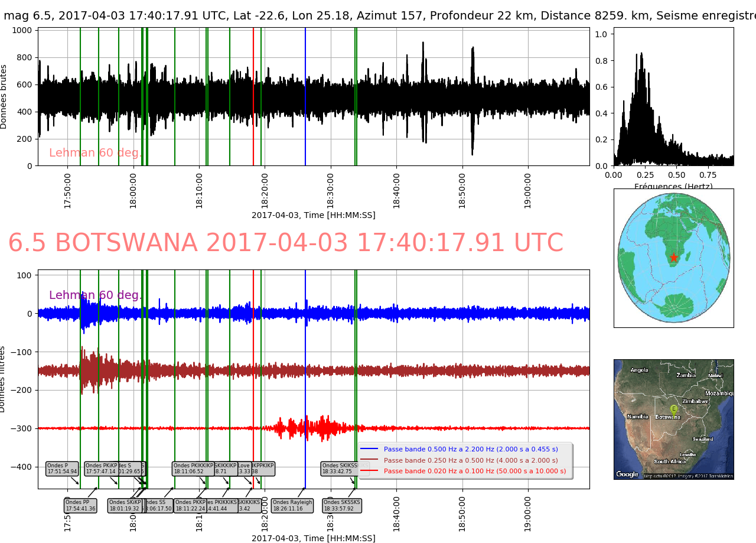This screenshot has height=543, width=756.
Task: Select the Ondes PP annotation box
Action: (x=80, y=506)
